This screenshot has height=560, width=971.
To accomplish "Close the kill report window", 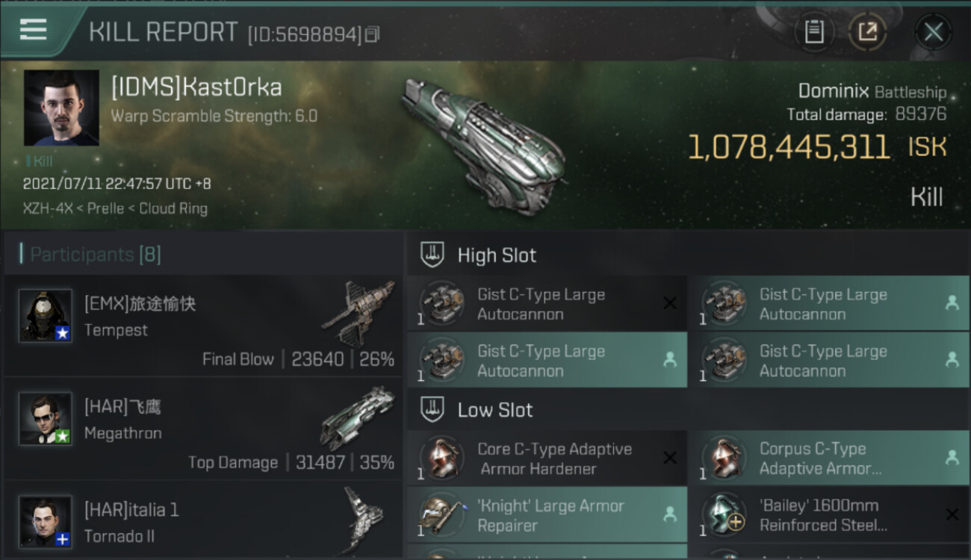I will [x=933, y=32].
